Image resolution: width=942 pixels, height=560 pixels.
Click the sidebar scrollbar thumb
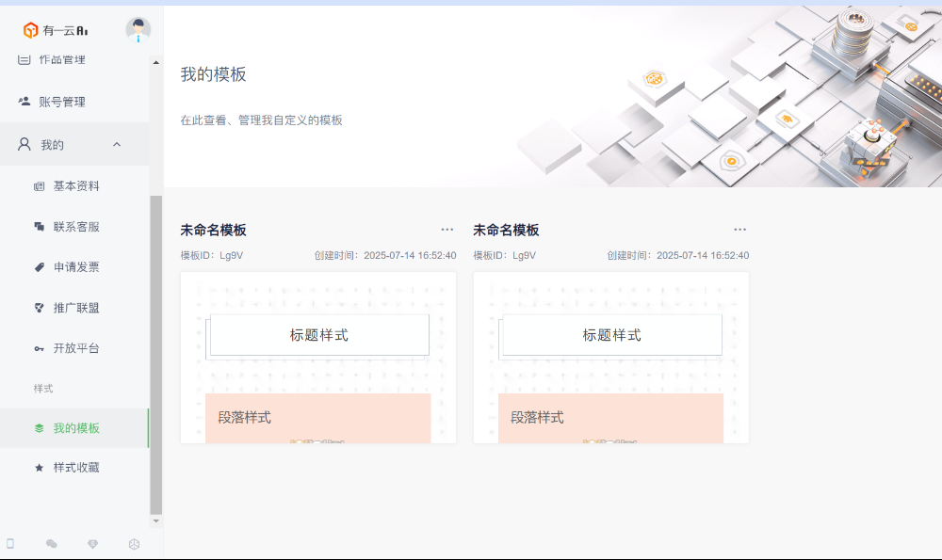pos(156,355)
